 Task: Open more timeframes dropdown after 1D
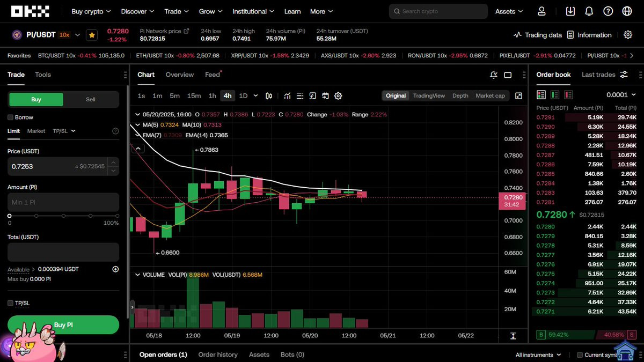[x=255, y=96]
